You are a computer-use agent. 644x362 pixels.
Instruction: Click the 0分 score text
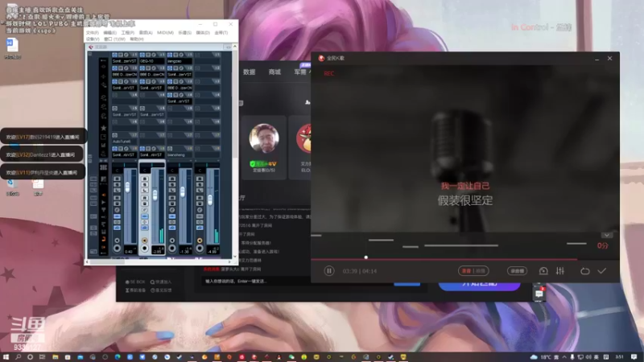point(602,246)
